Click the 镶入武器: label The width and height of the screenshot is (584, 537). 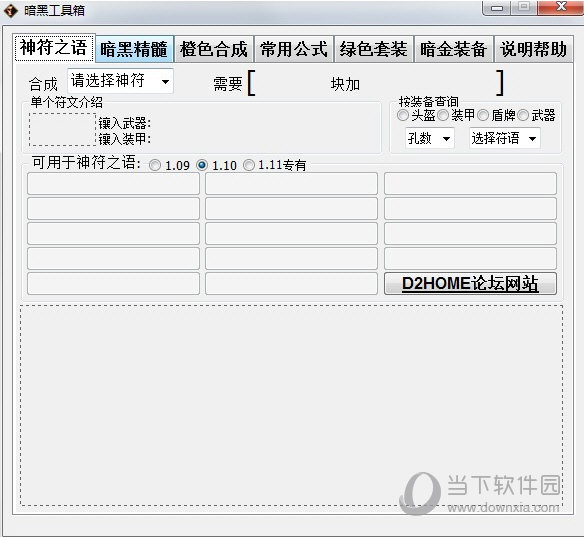point(125,123)
